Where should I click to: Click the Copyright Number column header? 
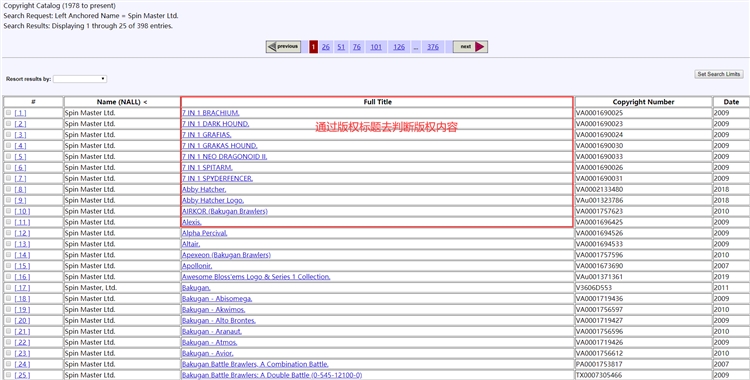(x=643, y=102)
